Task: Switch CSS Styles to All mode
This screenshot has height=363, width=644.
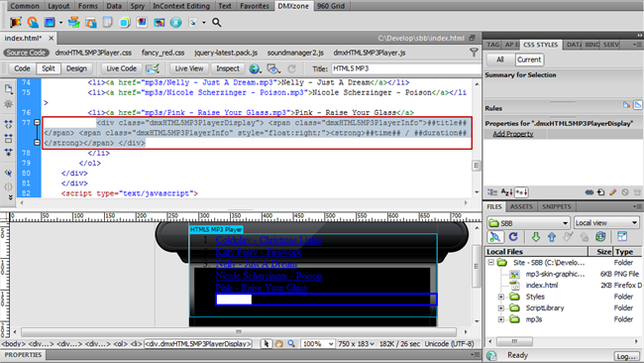Action: coord(499,60)
